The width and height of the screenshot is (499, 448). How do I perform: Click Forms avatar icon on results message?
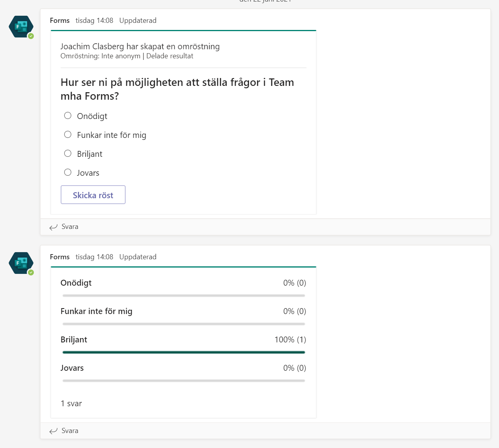(x=21, y=263)
